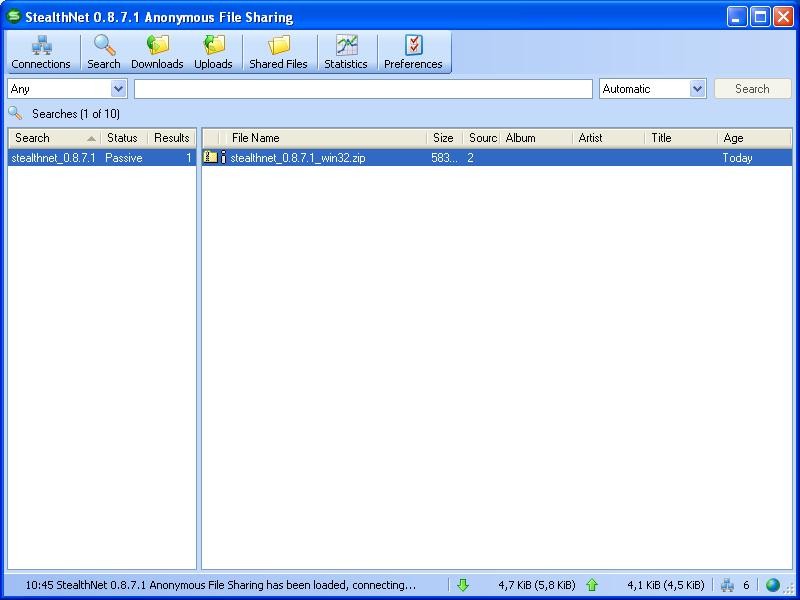Sort results by Age column header
This screenshot has width=800, height=600.
click(x=755, y=138)
